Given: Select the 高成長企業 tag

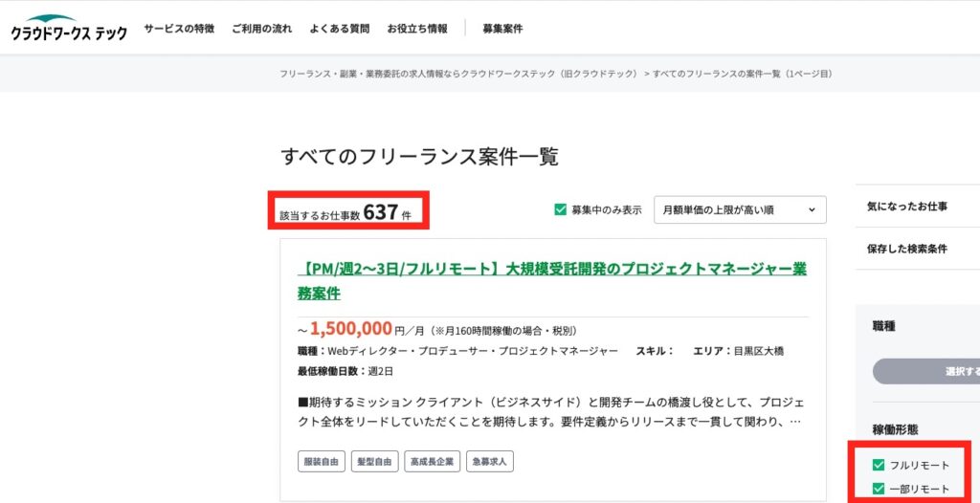Looking at the screenshot, I should click(x=432, y=462).
